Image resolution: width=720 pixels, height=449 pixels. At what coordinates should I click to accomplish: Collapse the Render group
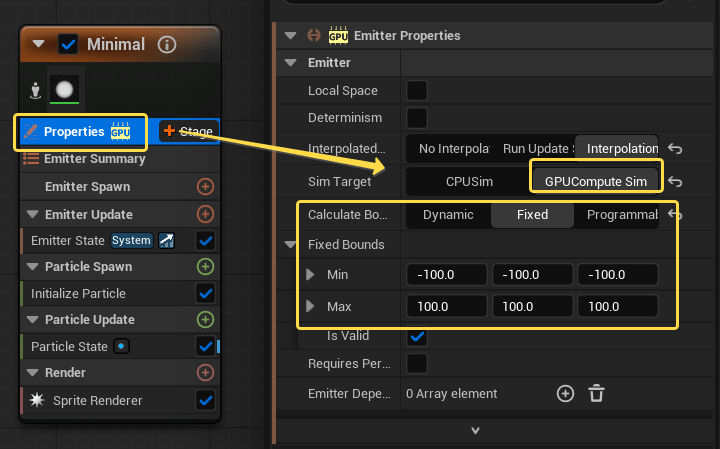coord(32,372)
